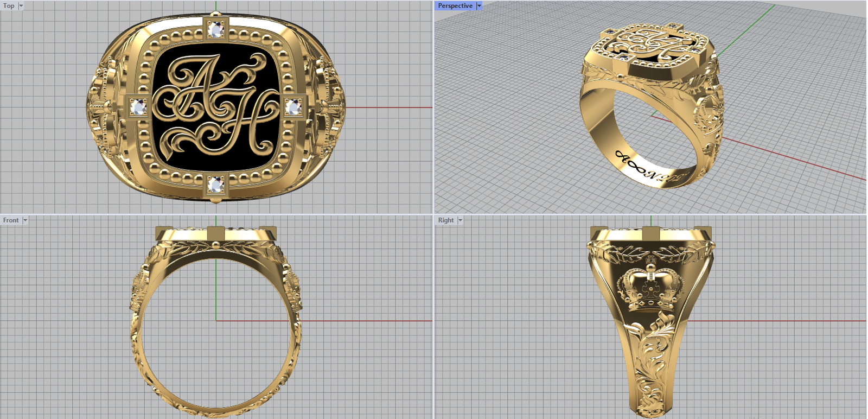Open the Top viewport dropdown menu arrow

21,6
